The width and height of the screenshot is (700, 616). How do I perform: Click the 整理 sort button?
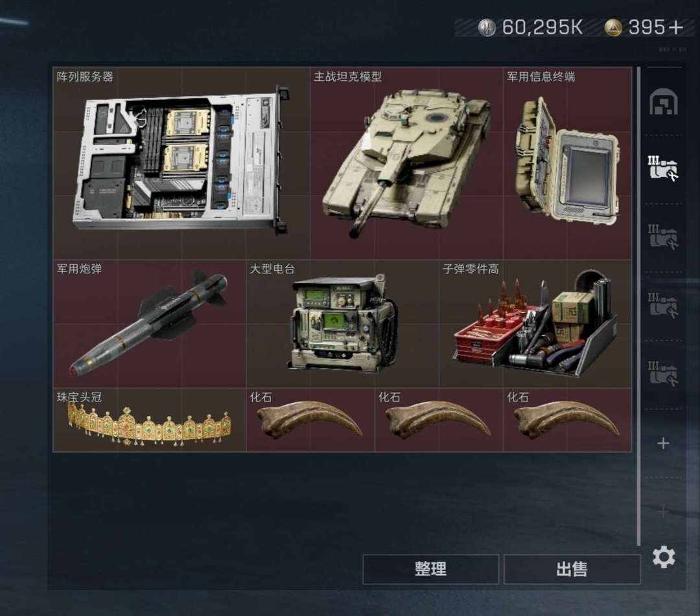430,569
